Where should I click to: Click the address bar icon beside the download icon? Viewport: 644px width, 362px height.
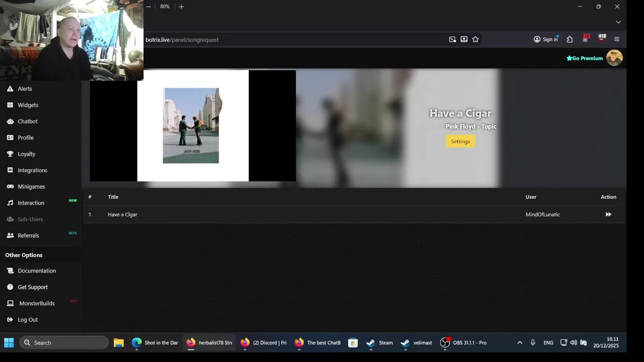(452, 39)
